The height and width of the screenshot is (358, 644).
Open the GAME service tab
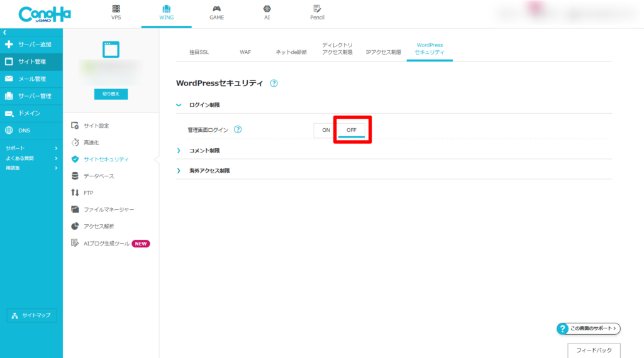[216, 13]
